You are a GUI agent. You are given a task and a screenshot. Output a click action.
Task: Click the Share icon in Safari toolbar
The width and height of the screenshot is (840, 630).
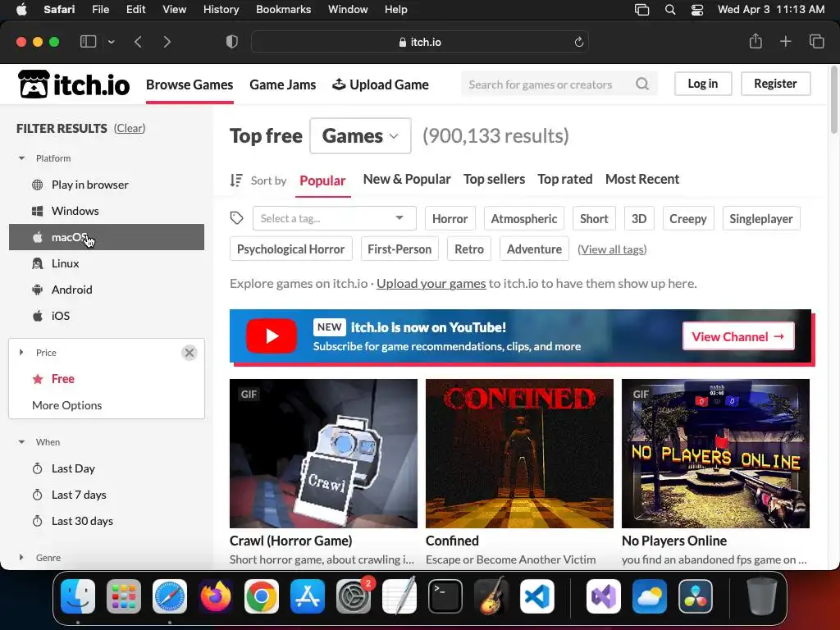[756, 41]
